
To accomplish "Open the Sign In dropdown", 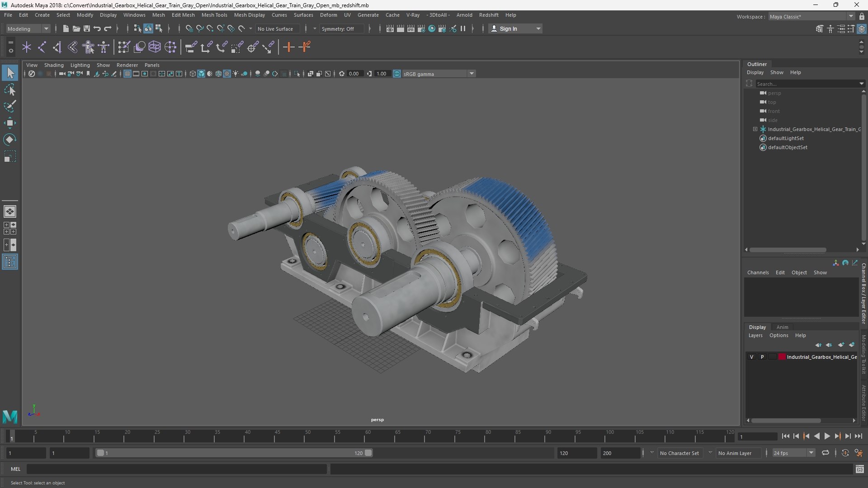I will click(x=515, y=28).
